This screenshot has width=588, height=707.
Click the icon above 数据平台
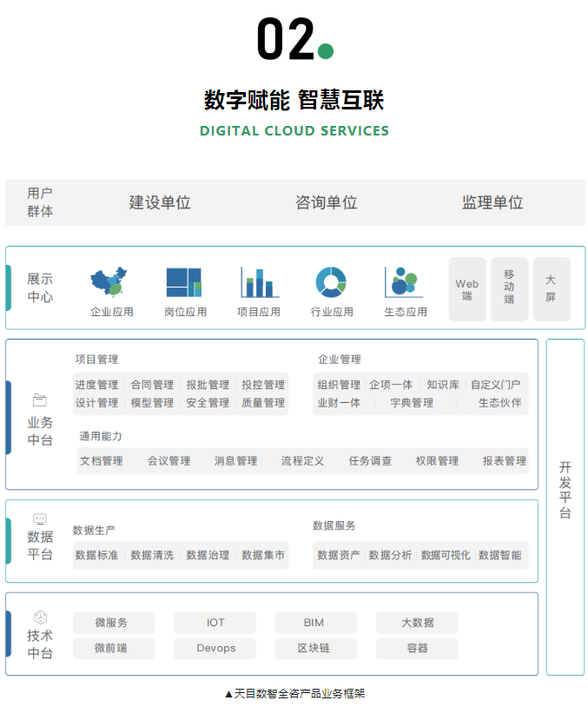(40, 519)
